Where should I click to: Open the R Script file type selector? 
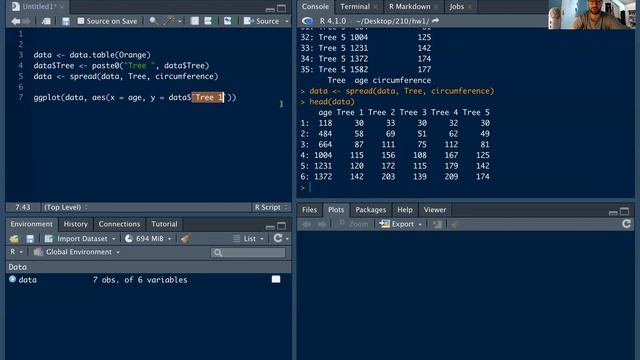(271, 207)
